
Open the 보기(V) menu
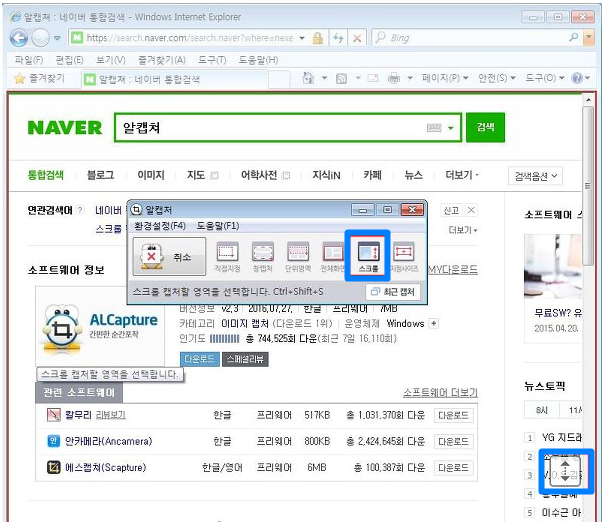click(x=111, y=60)
